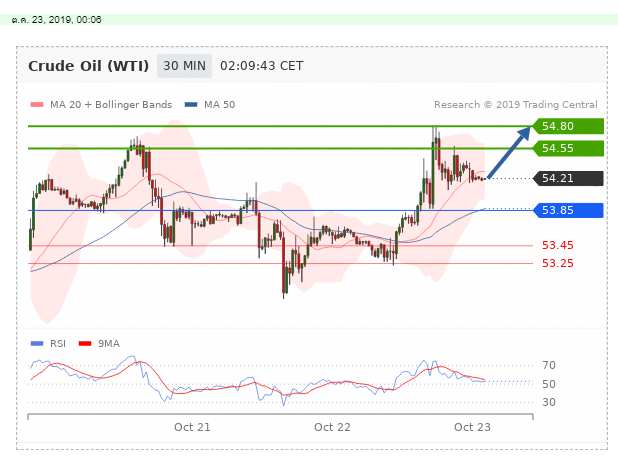Click the 02:09:43 CET timestamp
The height and width of the screenshot is (458, 618).
click(x=262, y=66)
